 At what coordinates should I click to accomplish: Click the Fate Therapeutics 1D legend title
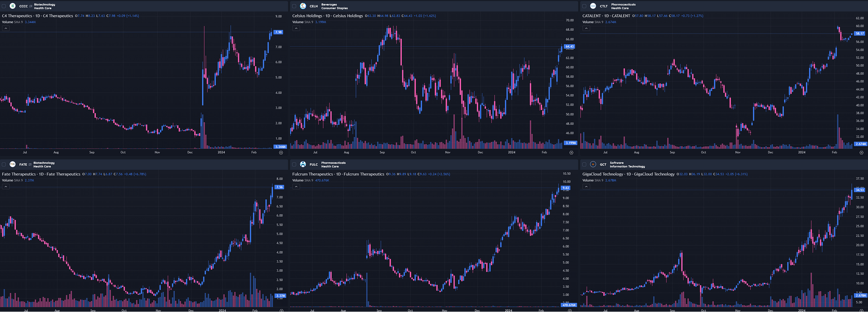coord(41,174)
